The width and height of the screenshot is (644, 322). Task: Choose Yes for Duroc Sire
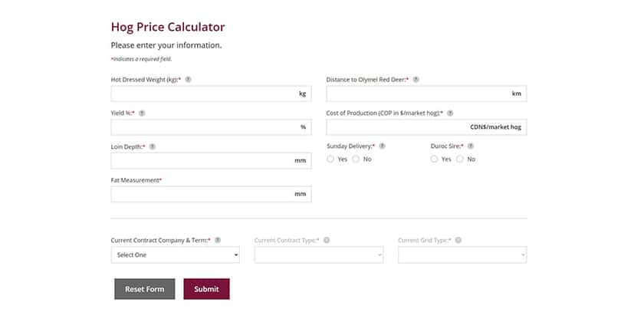click(435, 159)
